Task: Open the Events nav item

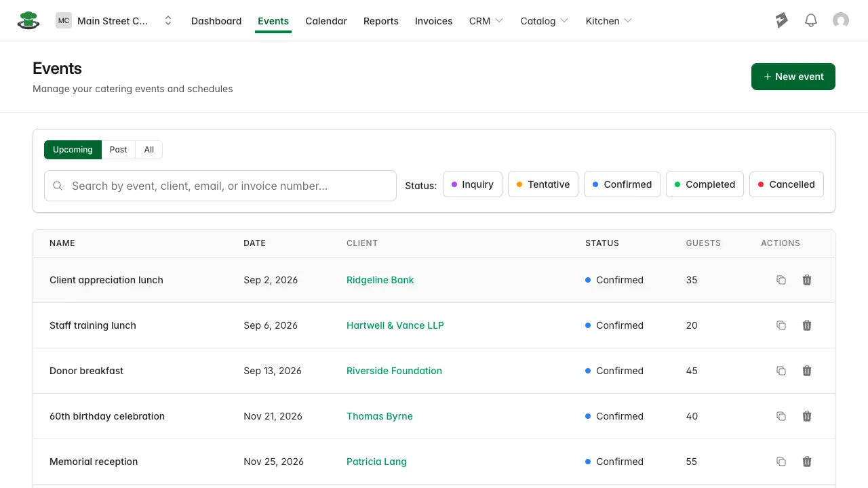Action: (273, 21)
